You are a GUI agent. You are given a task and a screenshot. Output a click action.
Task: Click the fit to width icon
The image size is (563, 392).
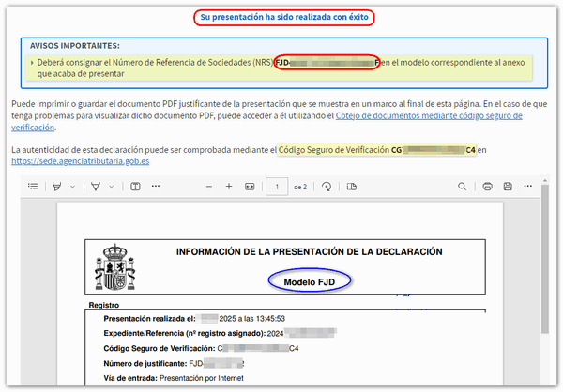pyautogui.click(x=250, y=187)
